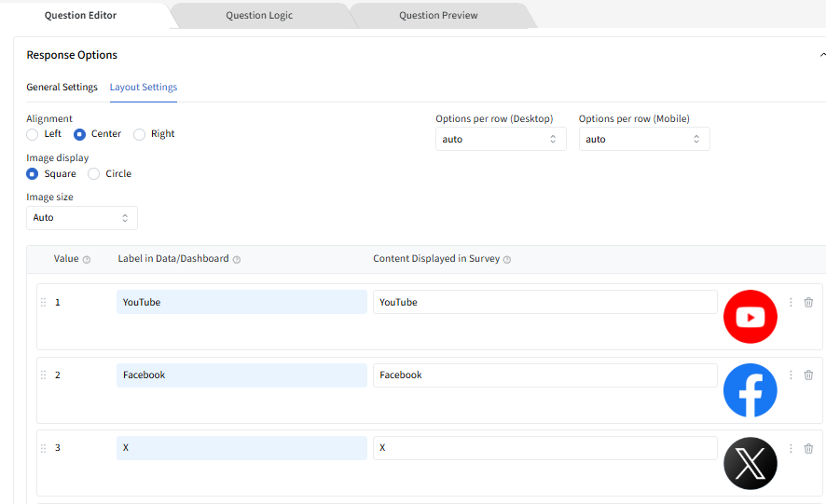
Task: Switch to Question Logic tab
Action: [259, 16]
